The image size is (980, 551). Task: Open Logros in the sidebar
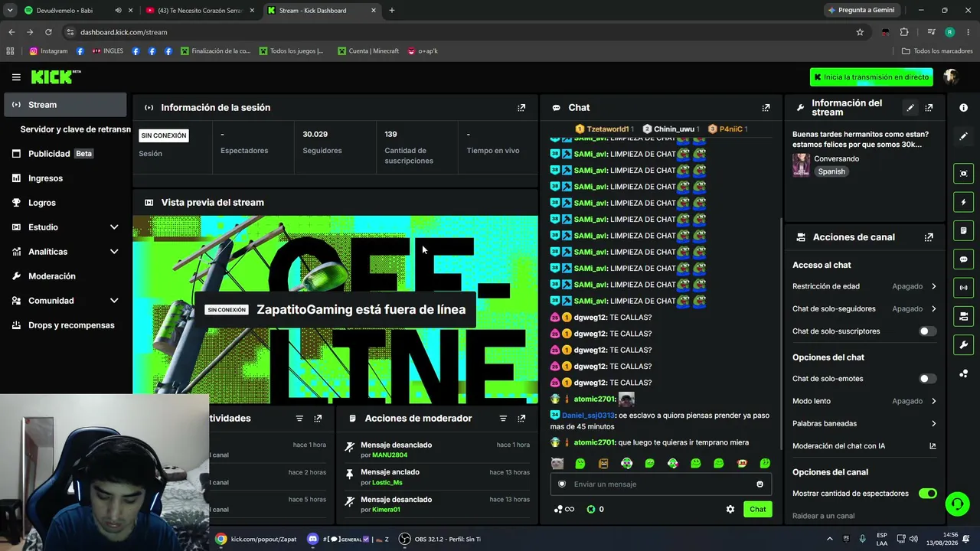click(65, 203)
